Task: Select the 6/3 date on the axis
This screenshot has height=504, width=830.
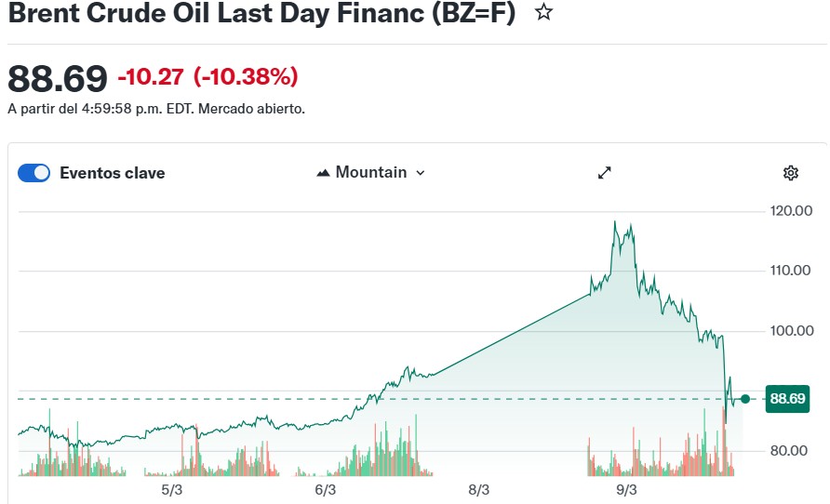Action: pos(325,489)
